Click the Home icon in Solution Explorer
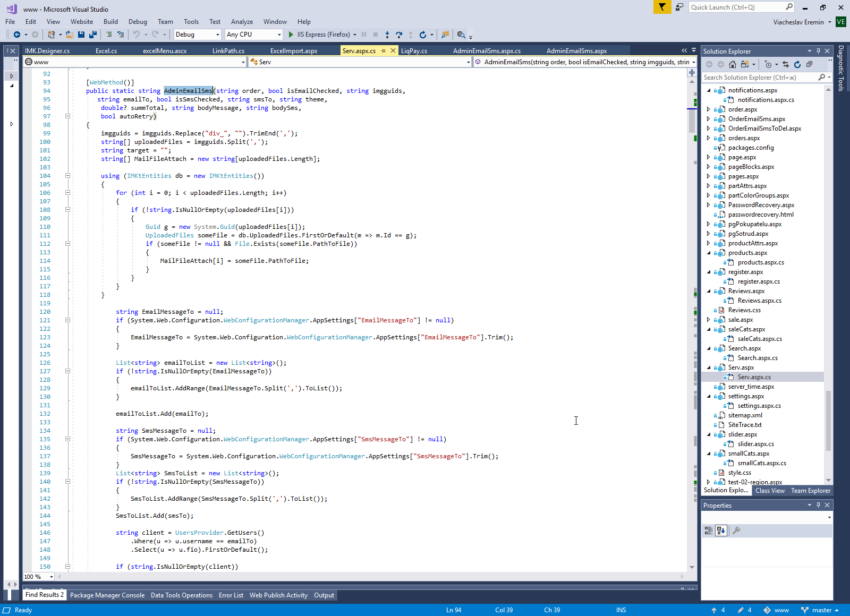The image size is (850, 616). (x=733, y=64)
